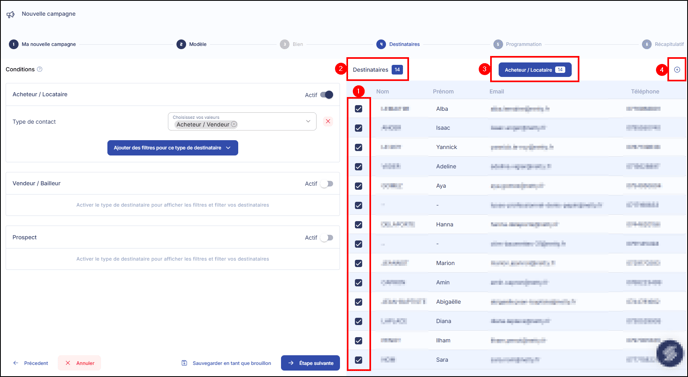
Task: Go back with the Précédent link
Action: pyautogui.click(x=31, y=363)
